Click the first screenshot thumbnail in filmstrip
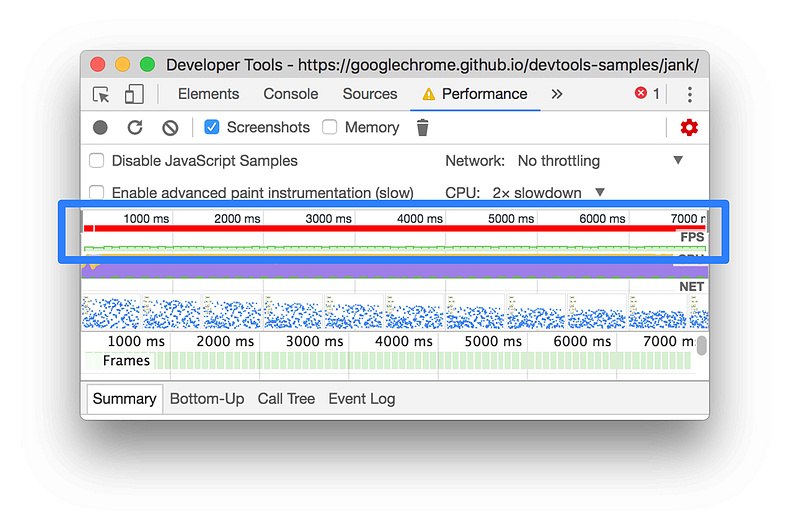 pyautogui.click(x=111, y=311)
